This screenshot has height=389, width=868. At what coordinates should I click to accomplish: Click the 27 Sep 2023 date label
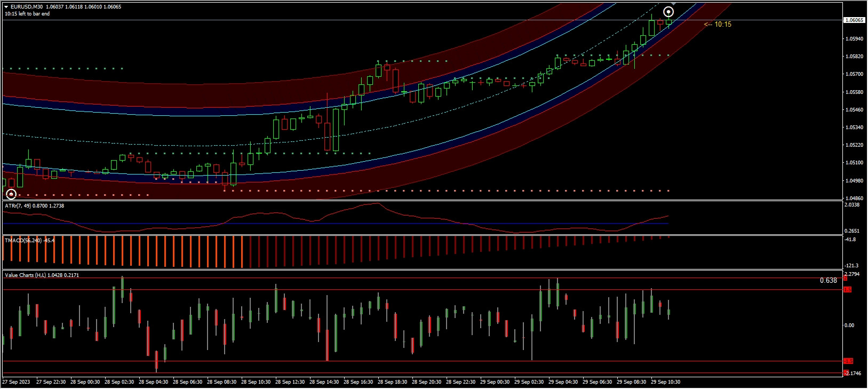coord(17,382)
